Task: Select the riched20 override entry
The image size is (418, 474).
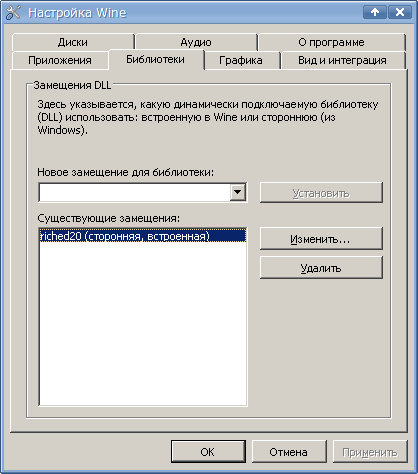Action: point(143,236)
